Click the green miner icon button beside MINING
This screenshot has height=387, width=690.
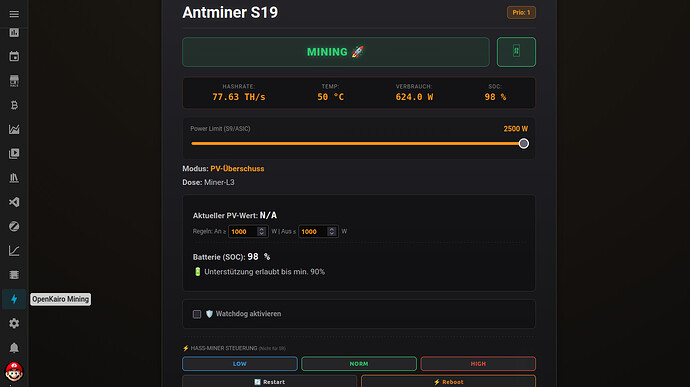click(516, 52)
